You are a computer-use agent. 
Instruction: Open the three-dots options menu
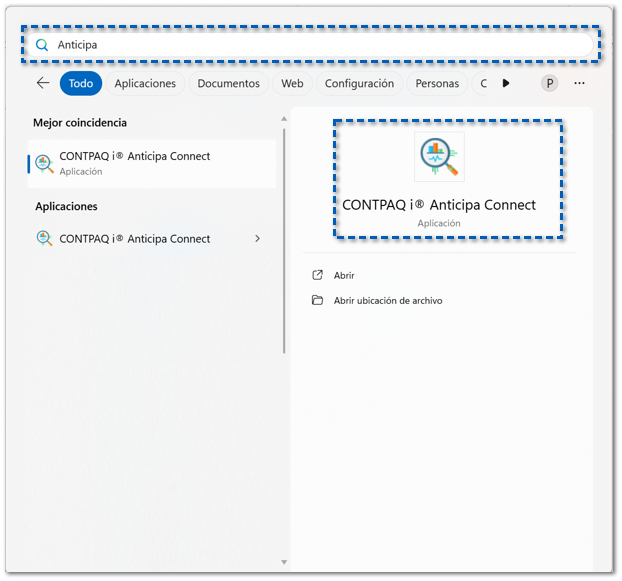(x=579, y=83)
